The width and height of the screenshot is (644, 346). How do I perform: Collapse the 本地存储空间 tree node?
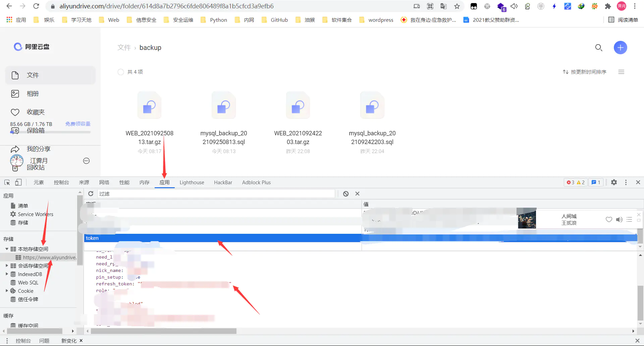tap(7, 249)
